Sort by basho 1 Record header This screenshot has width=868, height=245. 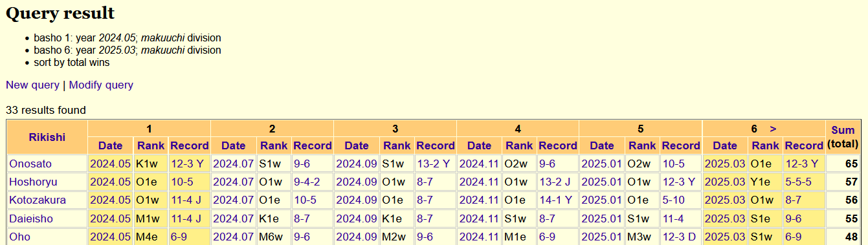(x=189, y=145)
